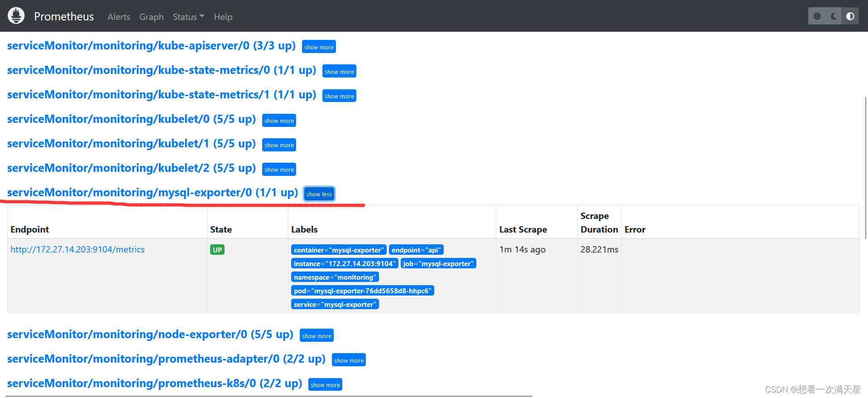Expand kube-apiserver/0 targets with show more
Viewport: 868px width, 398px height.
point(319,47)
